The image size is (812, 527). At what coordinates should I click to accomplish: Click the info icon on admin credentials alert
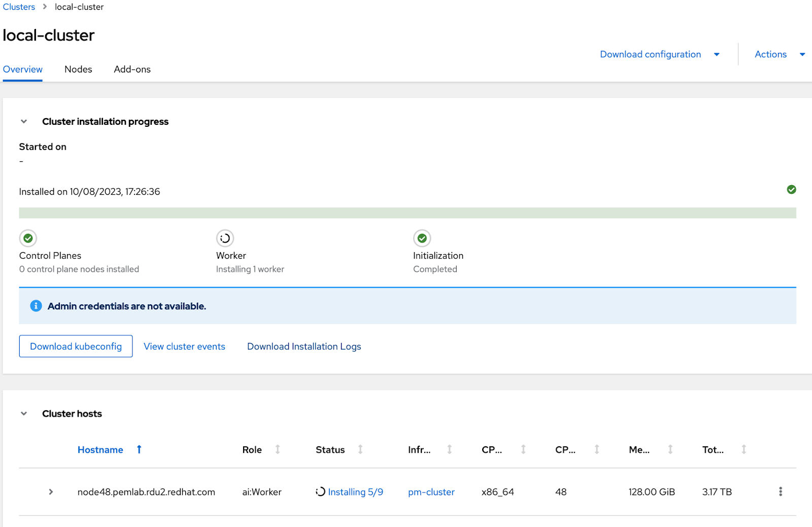click(36, 305)
